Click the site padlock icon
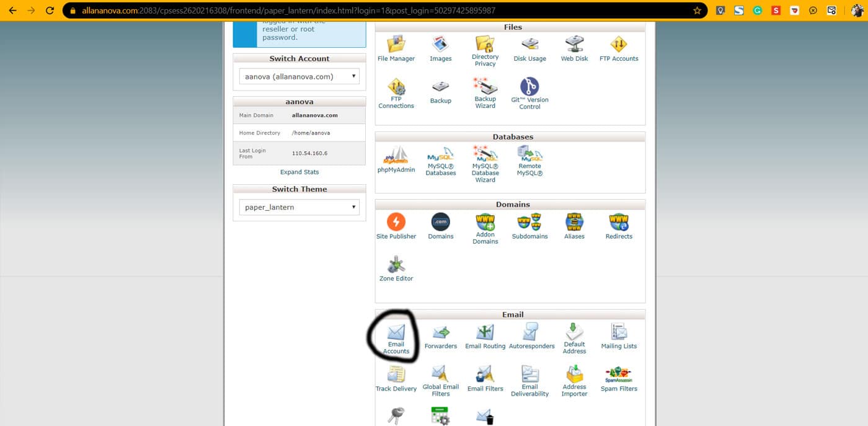The width and height of the screenshot is (868, 426). (x=73, y=11)
